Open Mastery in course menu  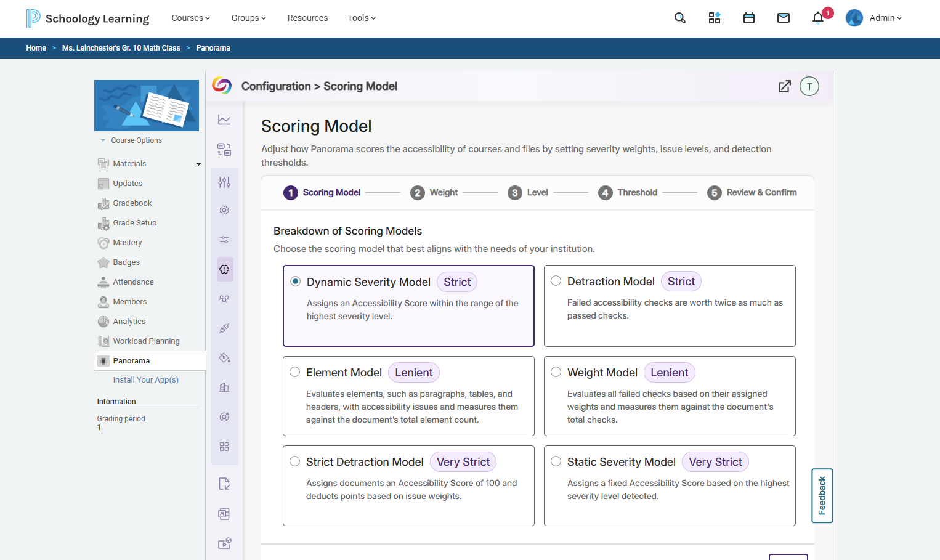(127, 243)
